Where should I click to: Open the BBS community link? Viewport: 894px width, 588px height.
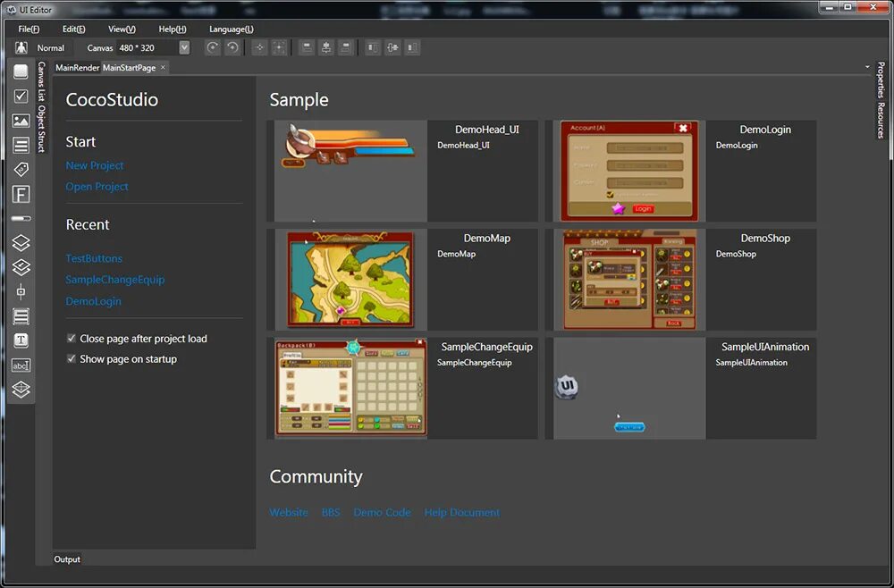point(331,512)
